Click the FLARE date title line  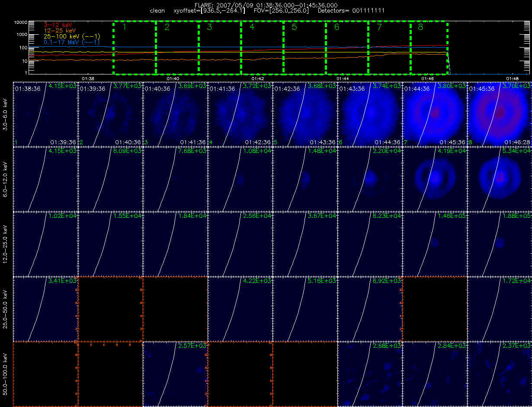tap(266, 5)
